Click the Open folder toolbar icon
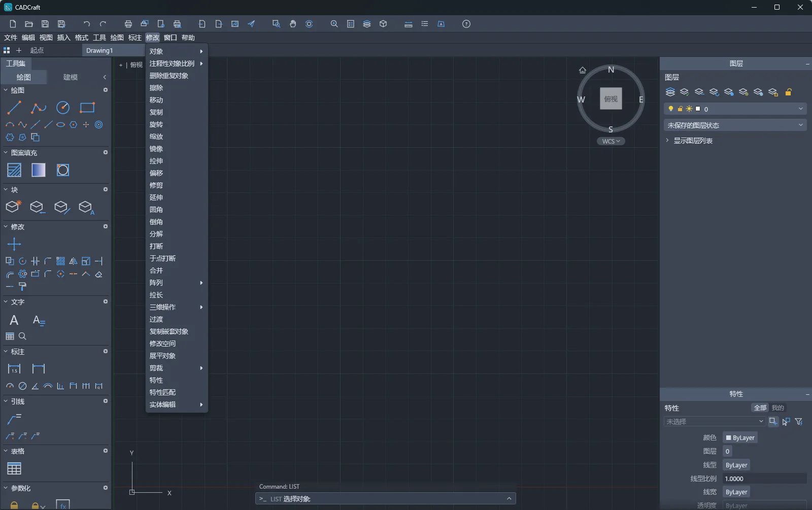This screenshot has width=812, height=510. 29,24
